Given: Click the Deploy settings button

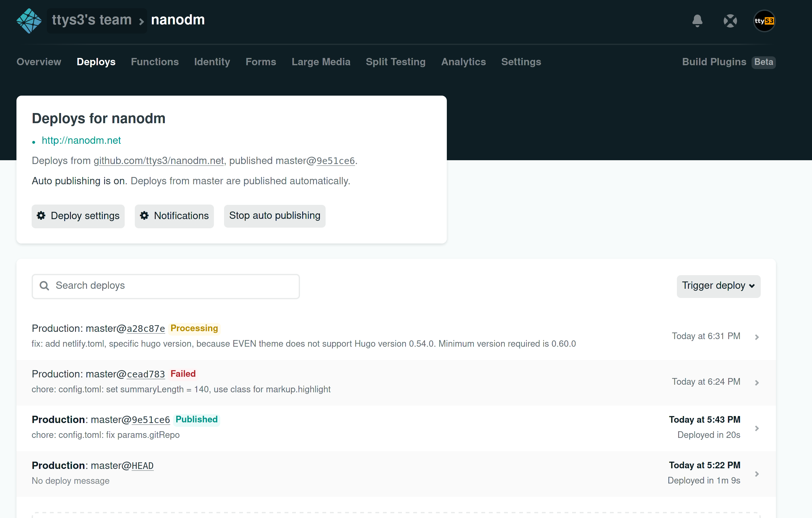Looking at the screenshot, I should pos(78,216).
